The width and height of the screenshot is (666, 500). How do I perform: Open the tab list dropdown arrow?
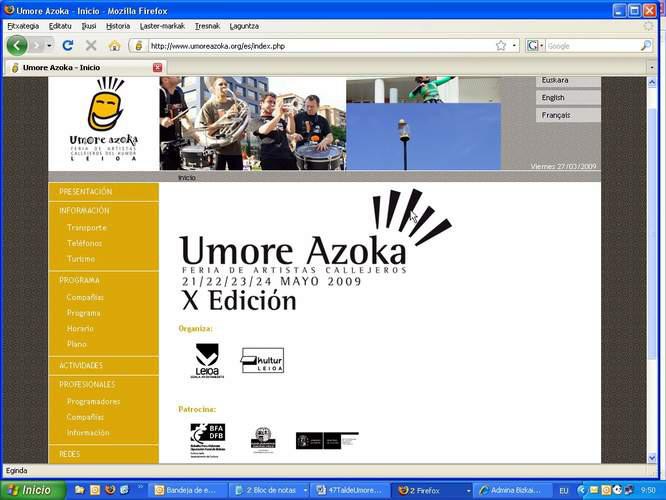click(652, 67)
